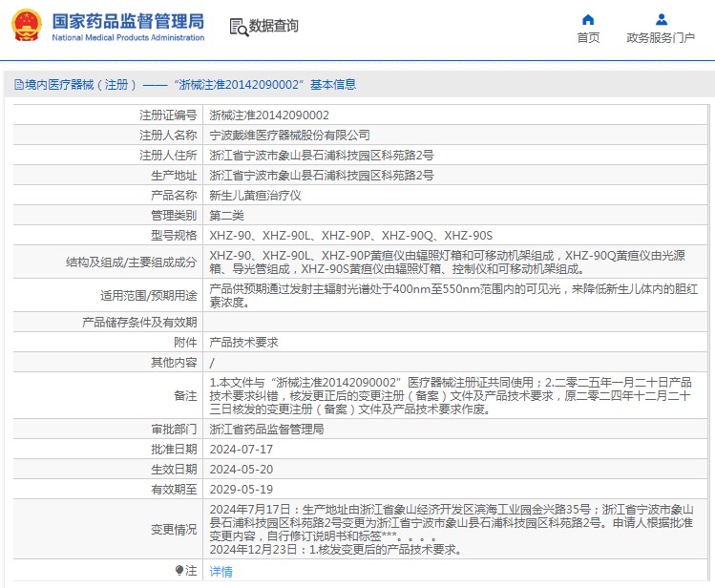This screenshot has height=588, width=715.
Task: Click the NMPA national emblem logo
Action: tap(25, 26)
